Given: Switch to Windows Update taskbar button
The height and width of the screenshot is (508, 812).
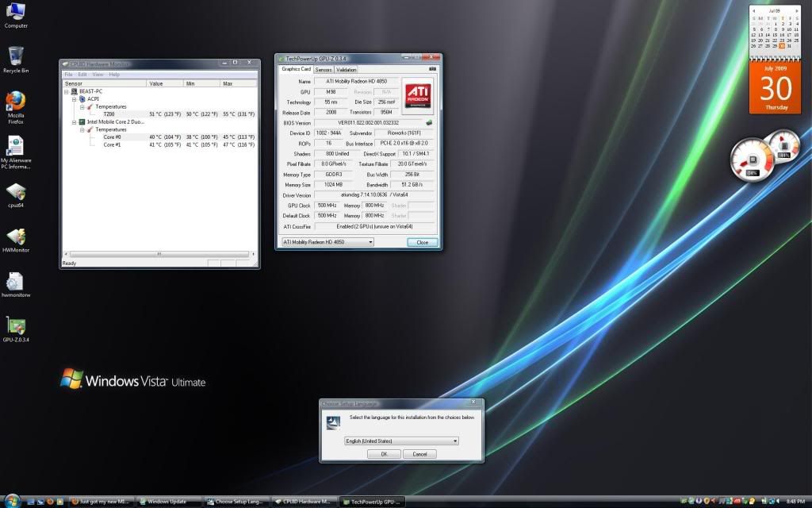Looking at the screenshot, I should pos(169,502).
